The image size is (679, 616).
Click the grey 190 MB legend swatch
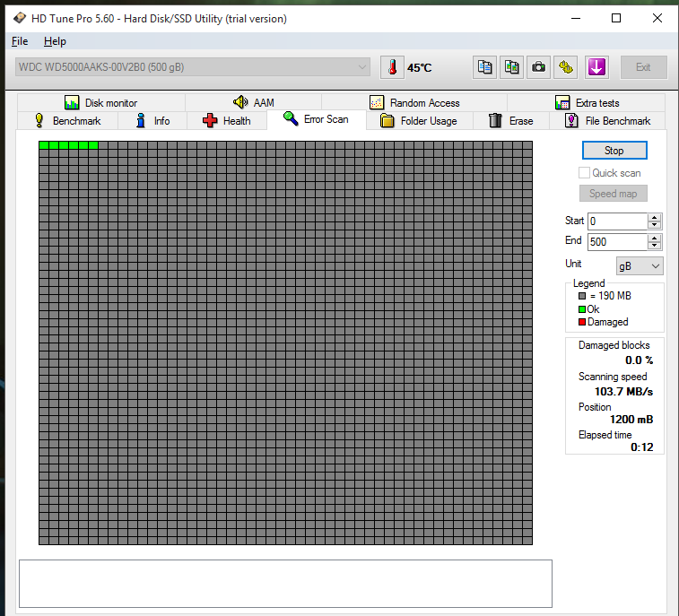click(582, 296)
